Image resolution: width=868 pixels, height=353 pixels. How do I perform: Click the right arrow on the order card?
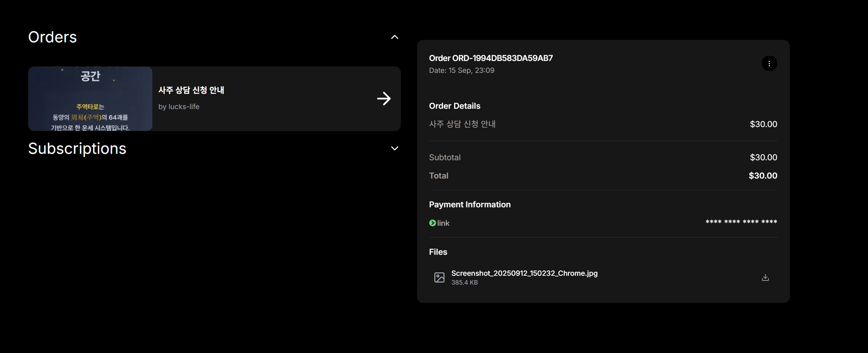384,99
